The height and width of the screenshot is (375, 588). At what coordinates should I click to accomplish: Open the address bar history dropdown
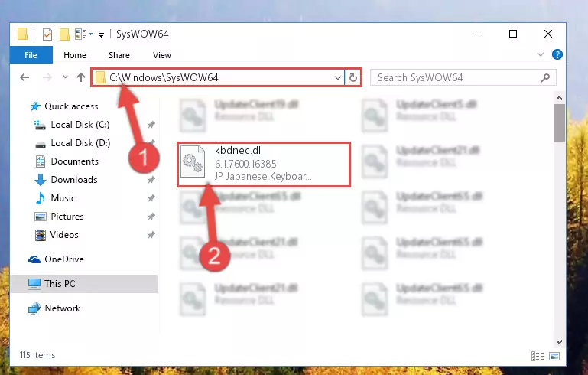[338, 78]
